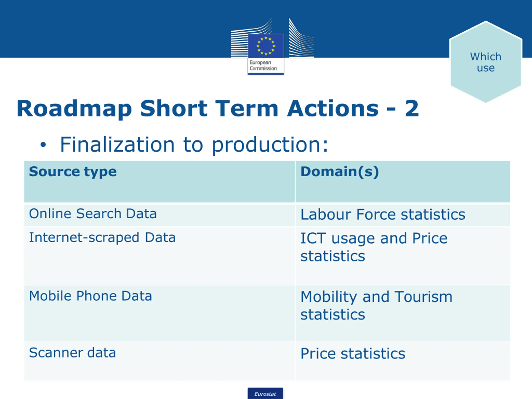Click the 'Price statistics' cell in the last row
Screen dimensions: 532x399
[x=403, y=361]
